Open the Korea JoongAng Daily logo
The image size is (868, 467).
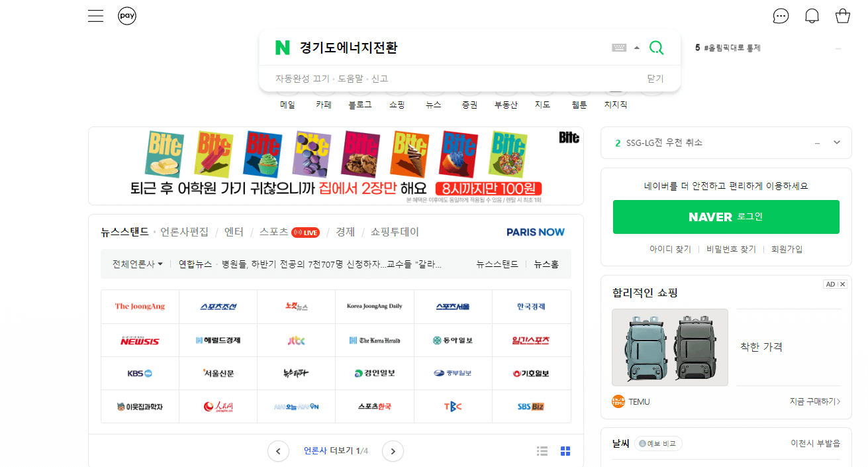pos(375,307)
